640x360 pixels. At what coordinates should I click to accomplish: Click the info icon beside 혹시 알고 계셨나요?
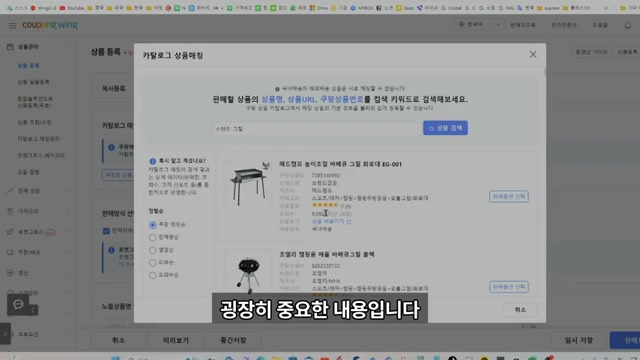pyautogui.click(x=153, y=161)
